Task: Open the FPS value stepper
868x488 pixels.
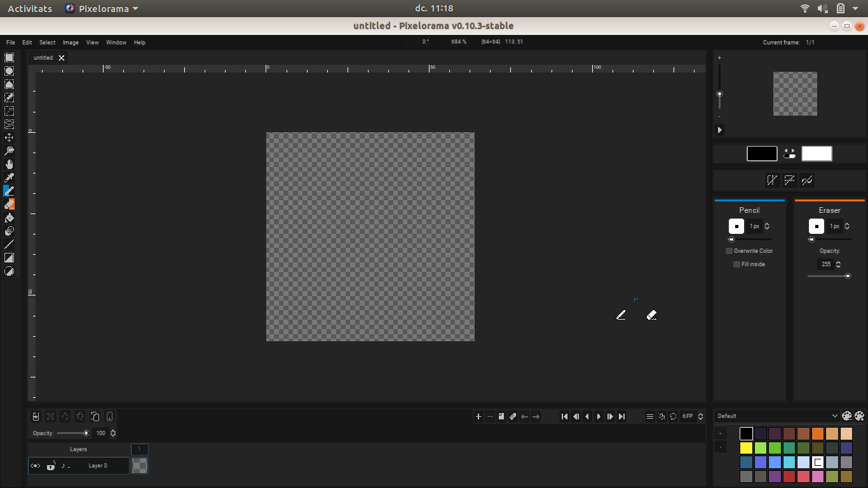Action: [x=699, y=416]
